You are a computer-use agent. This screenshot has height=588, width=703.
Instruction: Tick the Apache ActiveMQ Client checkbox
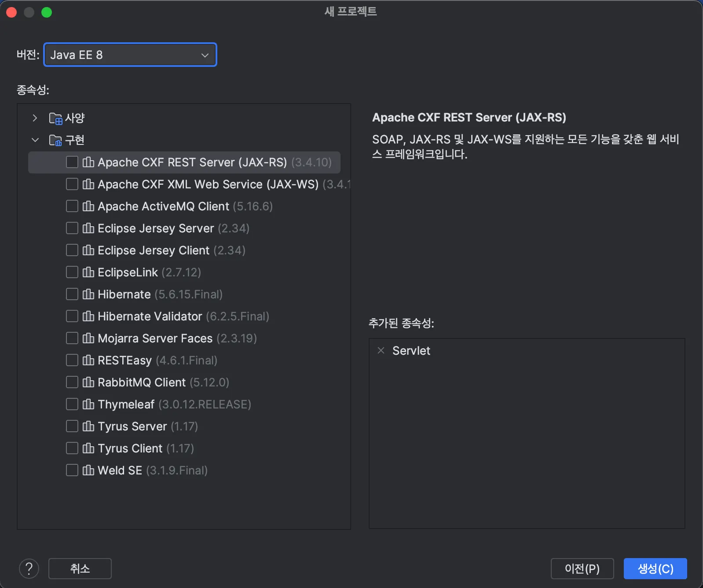click(72, 206)
